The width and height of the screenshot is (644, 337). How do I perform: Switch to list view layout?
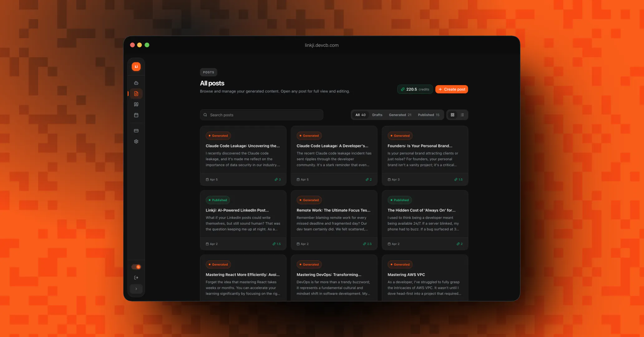click(x=462, y=115)
